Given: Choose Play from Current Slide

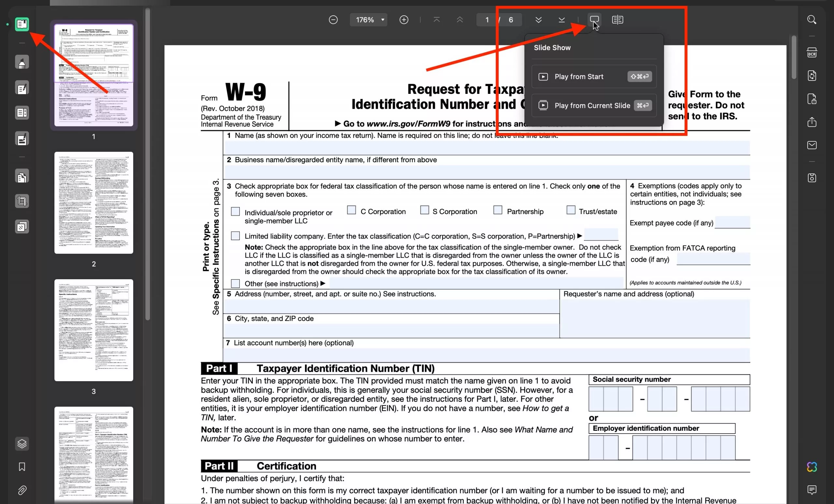Looking at the screenshot, I should pyautogui.click(x=594, y=105).
